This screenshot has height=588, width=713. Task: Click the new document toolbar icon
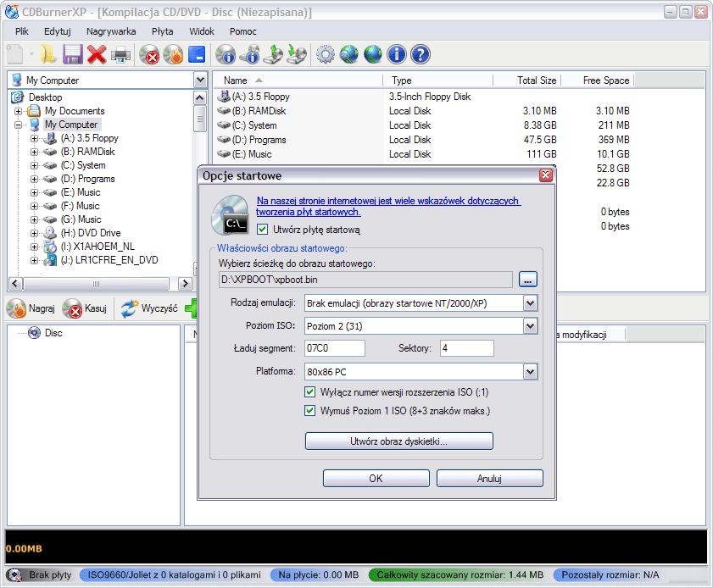coord(14,54)
